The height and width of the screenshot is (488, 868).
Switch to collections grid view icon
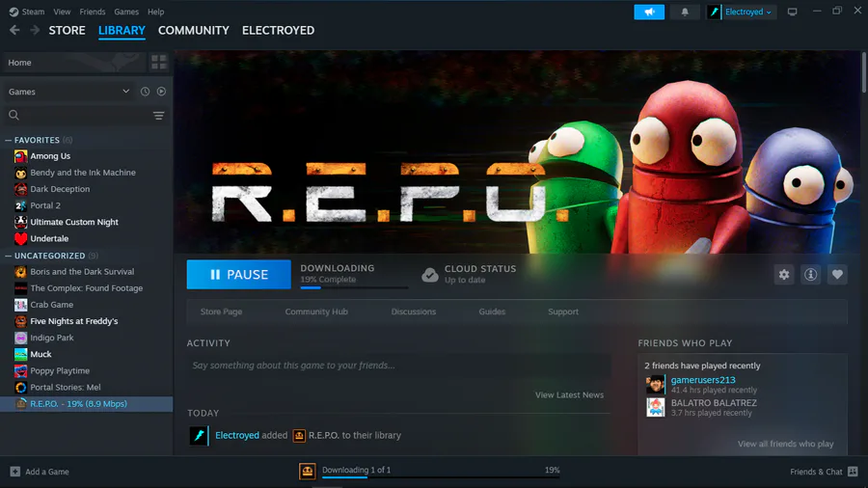[x=159, y=63]
